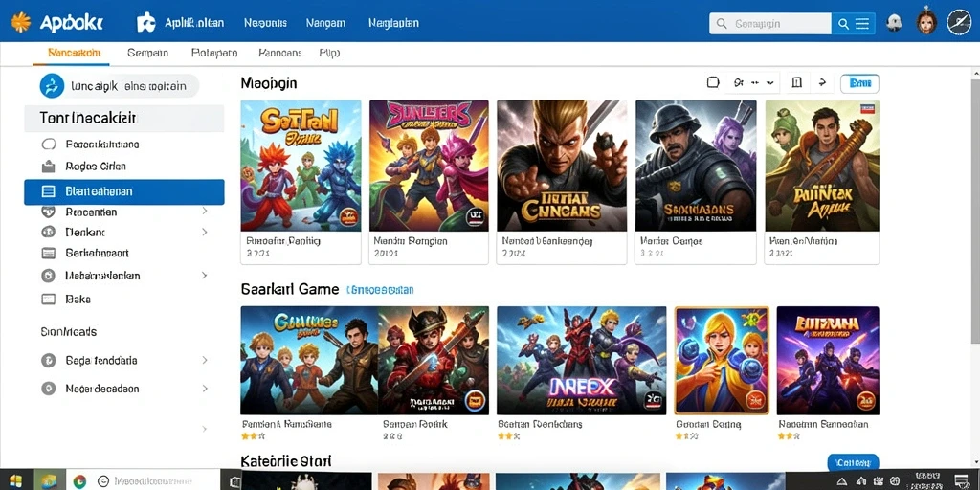Open the small down-arrow dropdown in toolbar
The image size is (980, 490).
[x=769, y=82]
